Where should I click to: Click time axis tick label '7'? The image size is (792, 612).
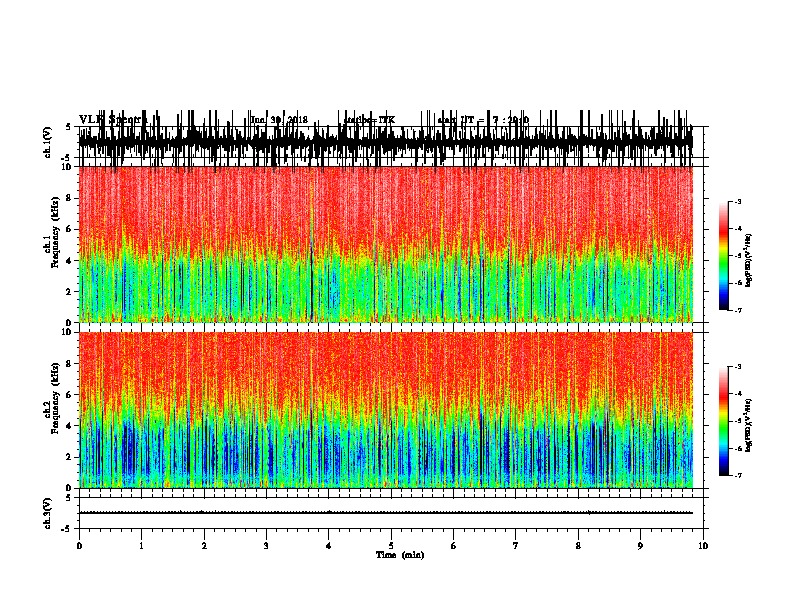tap(516, 546)
